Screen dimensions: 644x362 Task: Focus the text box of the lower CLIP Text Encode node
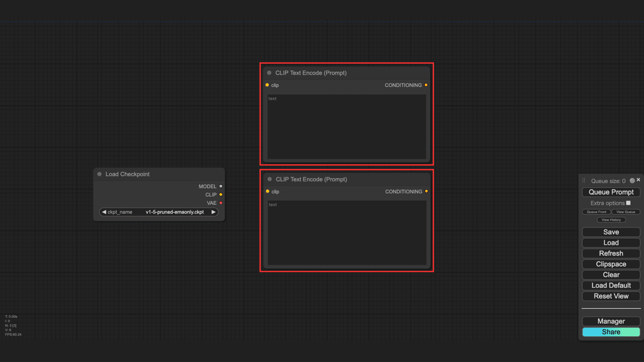[x=347, y=233]
